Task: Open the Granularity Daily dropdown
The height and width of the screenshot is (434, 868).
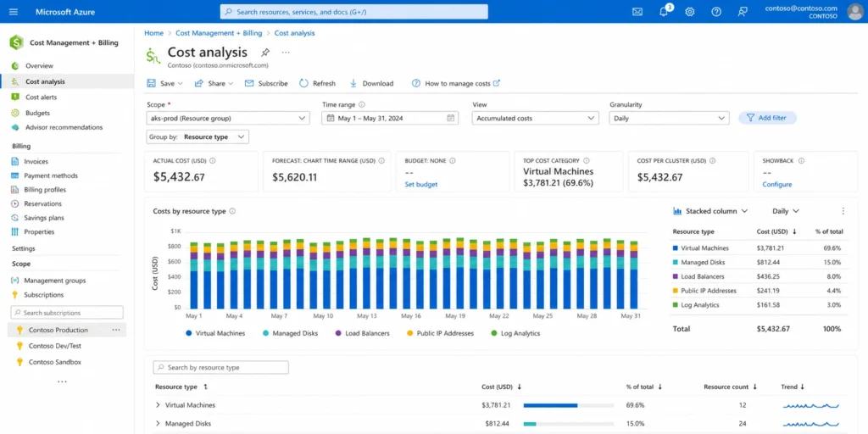Action: [669, 118]
